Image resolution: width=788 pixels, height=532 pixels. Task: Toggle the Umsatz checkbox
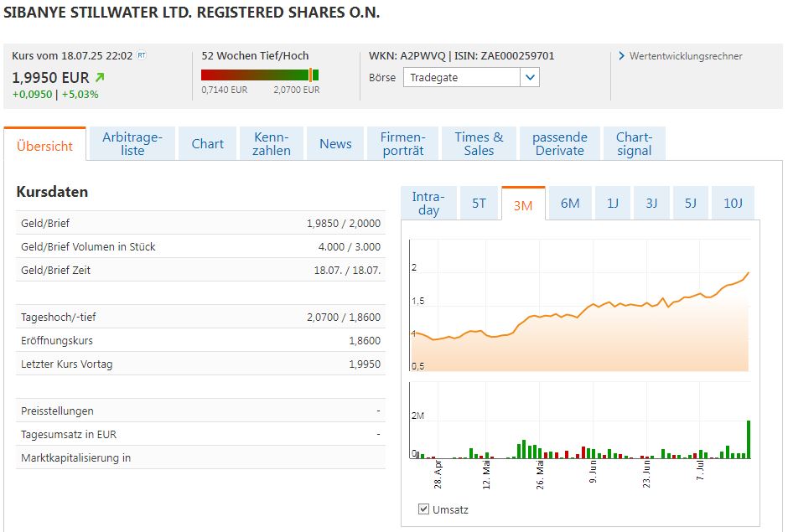(423, 509)
